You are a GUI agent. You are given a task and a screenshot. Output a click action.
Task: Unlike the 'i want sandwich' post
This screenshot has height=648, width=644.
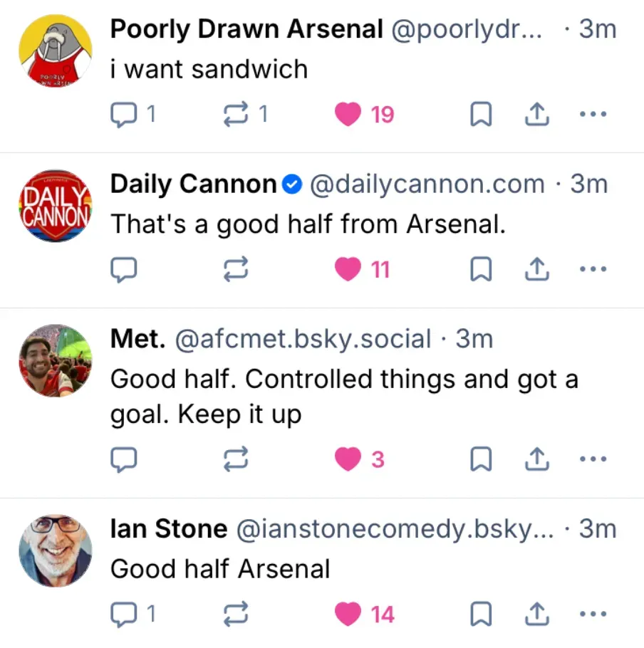(x=348, y=114)
